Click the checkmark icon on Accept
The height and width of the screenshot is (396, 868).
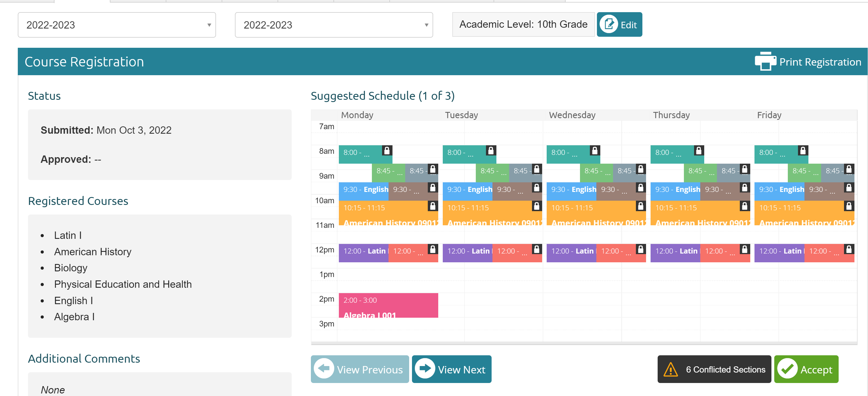click(x=787, y=369)
